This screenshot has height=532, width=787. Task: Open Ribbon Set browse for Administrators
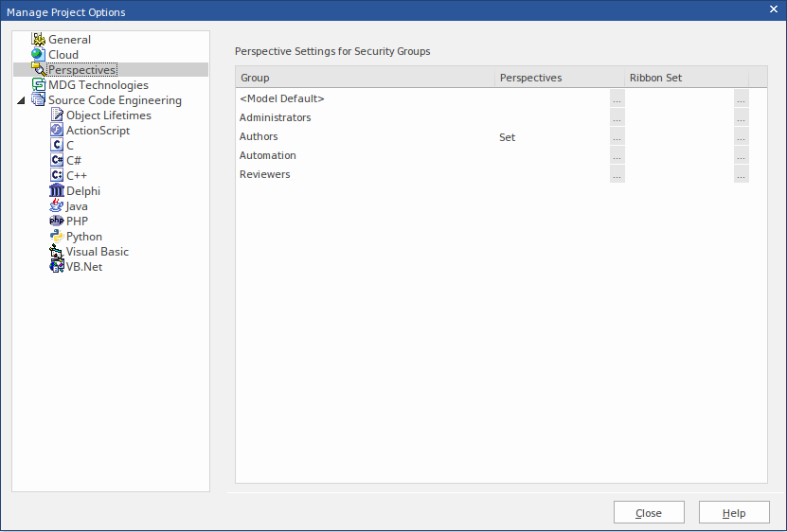coord(741,118)
